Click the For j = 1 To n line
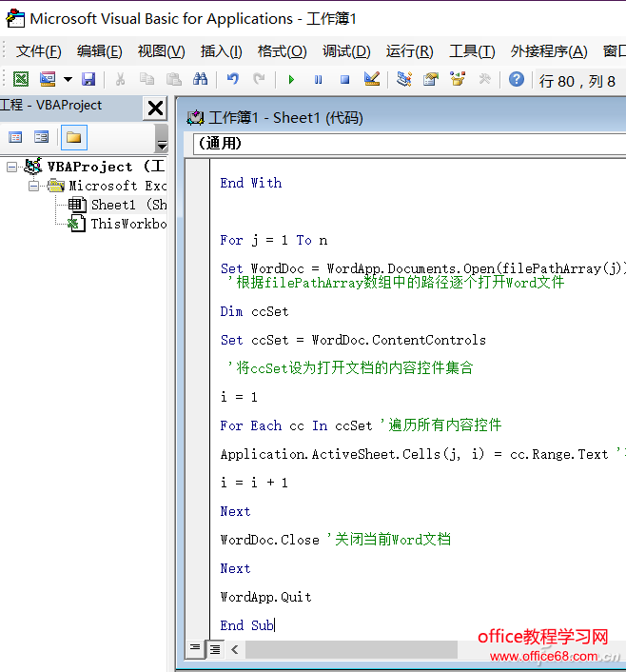Image resolution: width=626 pixels, height=672 pixels. 274,240
